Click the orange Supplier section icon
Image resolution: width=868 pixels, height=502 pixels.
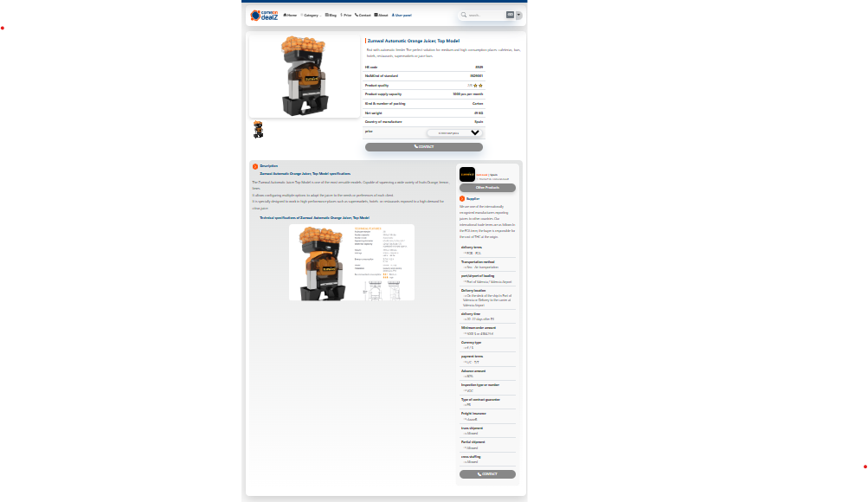[462, 198]
